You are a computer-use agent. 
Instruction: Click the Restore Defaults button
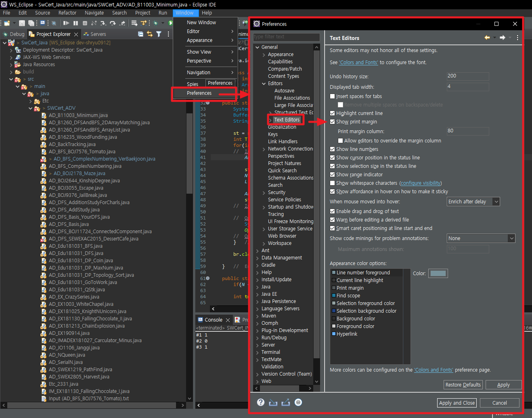click(x=463, y=385)
